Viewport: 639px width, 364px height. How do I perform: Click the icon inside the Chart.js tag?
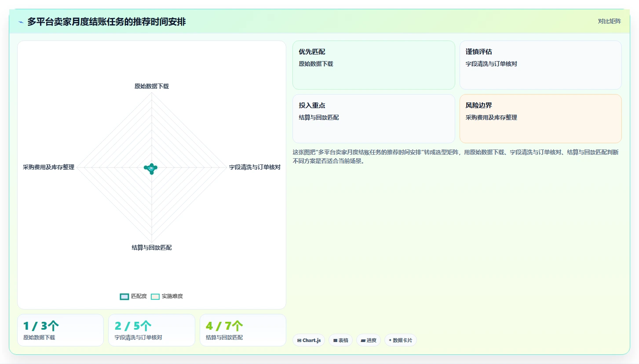tap(299, 340)
